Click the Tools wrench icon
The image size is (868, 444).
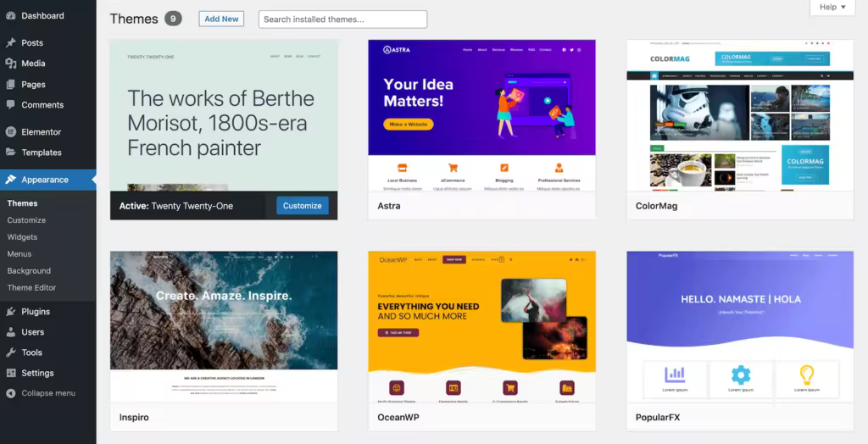10,352
